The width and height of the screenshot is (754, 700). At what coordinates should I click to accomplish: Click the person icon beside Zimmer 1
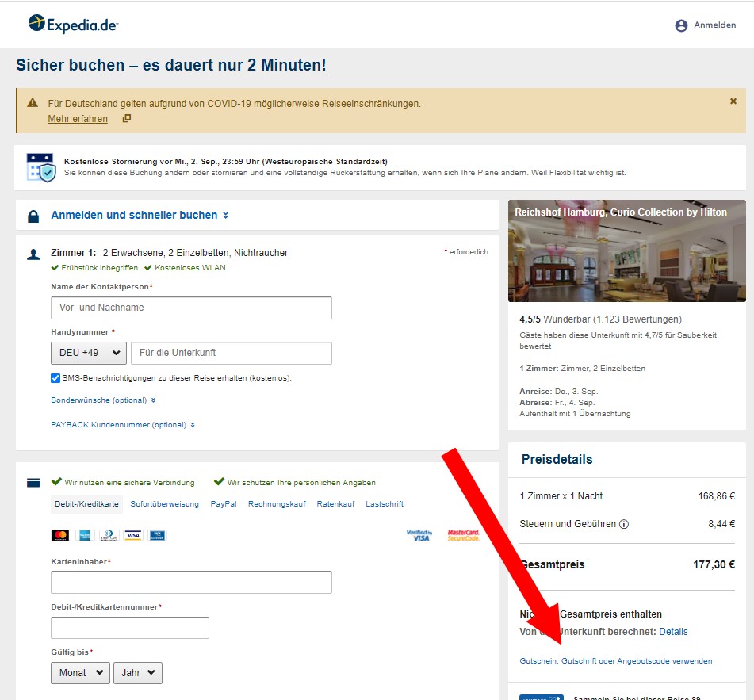tap(33, 254)
